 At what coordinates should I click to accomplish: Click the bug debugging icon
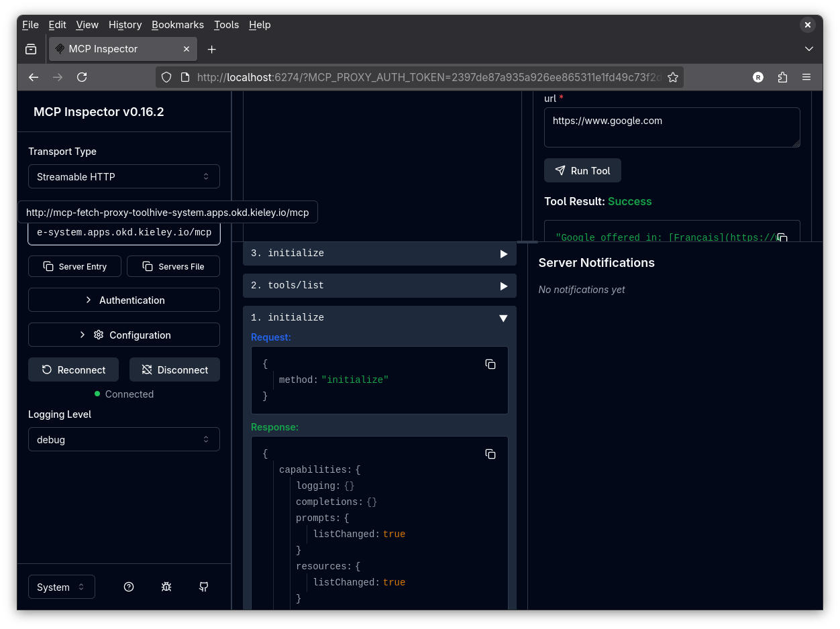166,587
